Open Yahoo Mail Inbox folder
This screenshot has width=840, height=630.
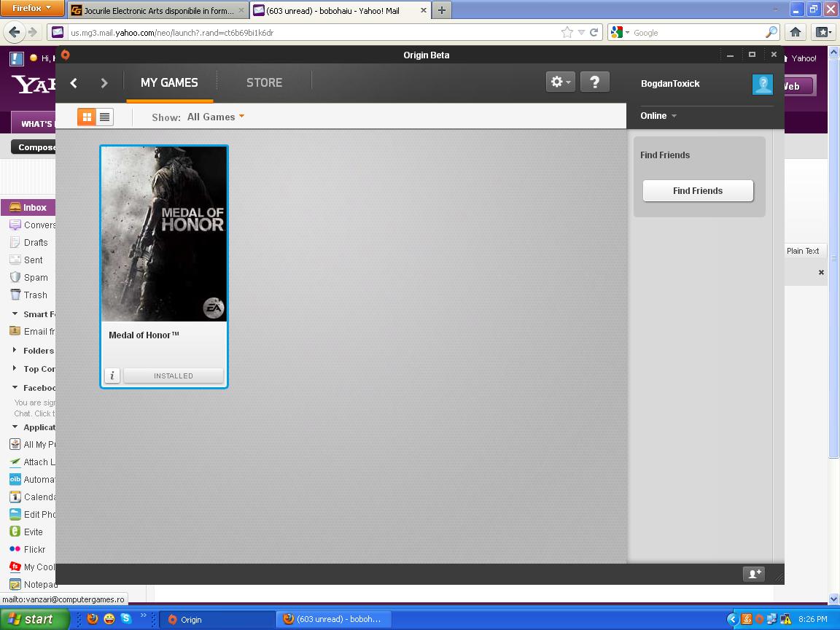[28, 207]
